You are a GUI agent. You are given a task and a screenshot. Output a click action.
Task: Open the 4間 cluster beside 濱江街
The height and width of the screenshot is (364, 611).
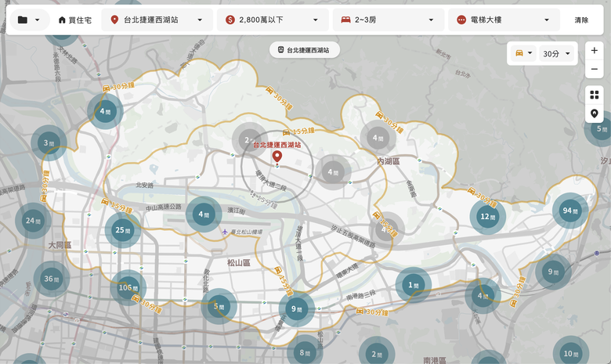click(204, 214)
